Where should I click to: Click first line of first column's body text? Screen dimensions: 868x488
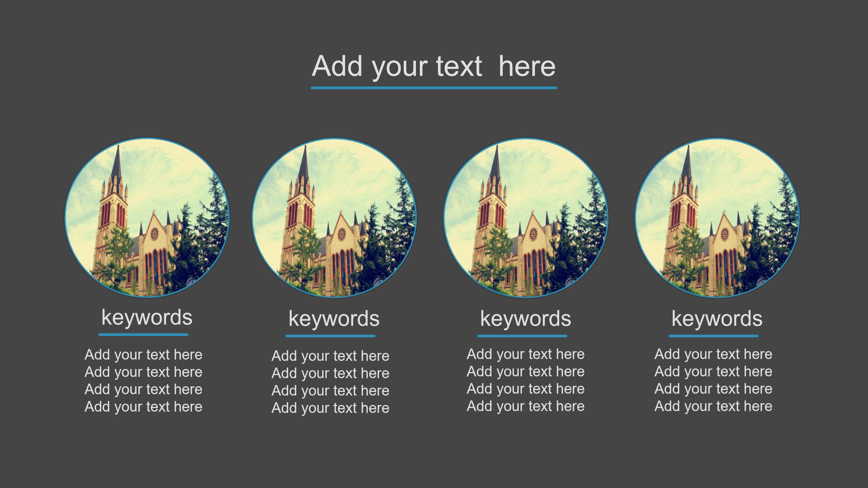[x=143, y=355]
